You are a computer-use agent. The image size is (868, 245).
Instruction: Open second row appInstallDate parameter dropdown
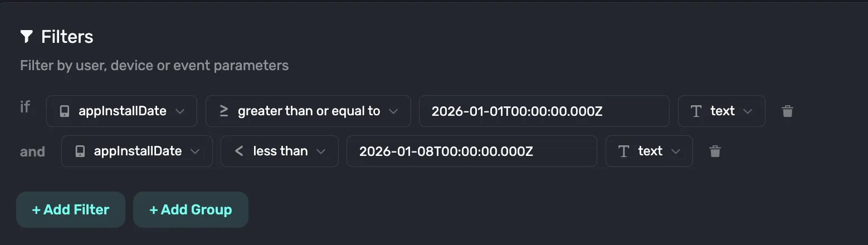[x=137, y=151]
